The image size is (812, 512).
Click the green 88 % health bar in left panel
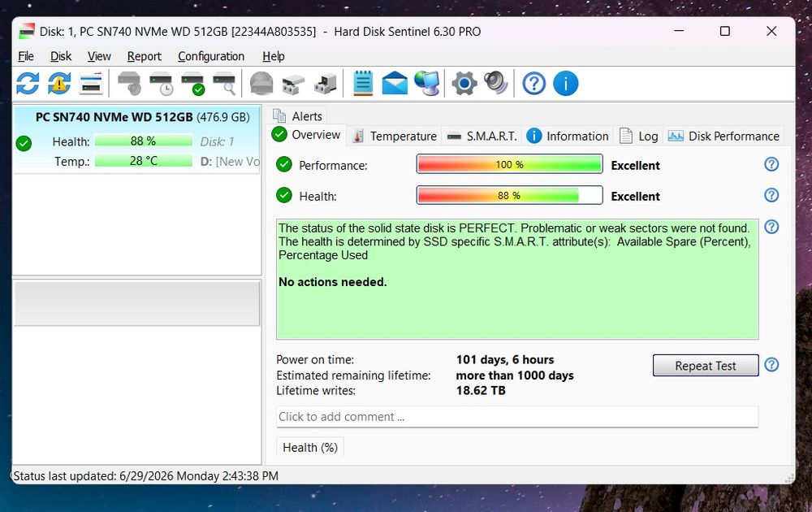tap(144, 141)
